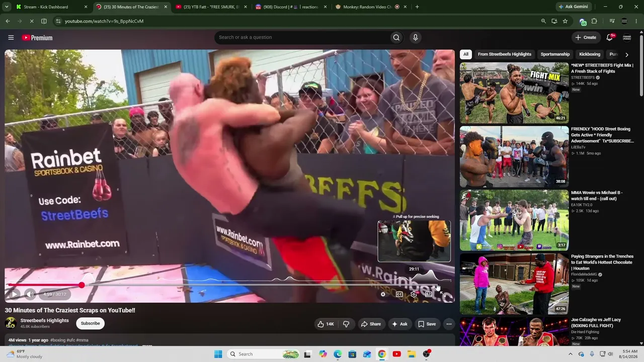Open the tab search dropdown in Chrome
Screen dimensions: 644x362
[7, 7]
